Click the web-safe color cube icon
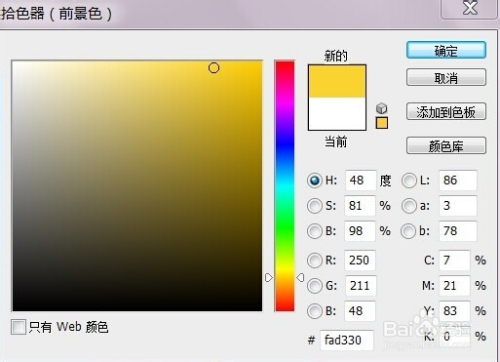This screenshot has width=500, height=362. pyautogui.click(x=382, y=108)
